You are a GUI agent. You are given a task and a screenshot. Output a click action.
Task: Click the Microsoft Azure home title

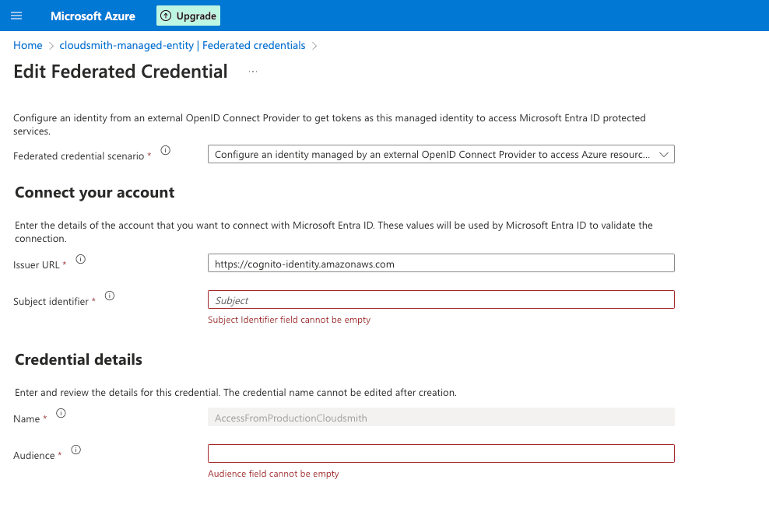(x=93, y=16)
